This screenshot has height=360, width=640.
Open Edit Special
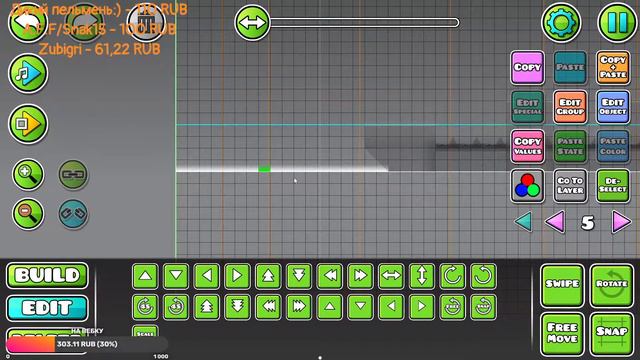(527, 107)
